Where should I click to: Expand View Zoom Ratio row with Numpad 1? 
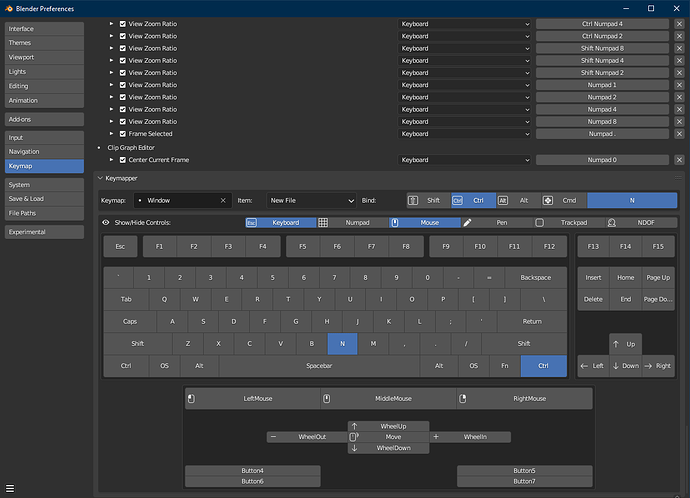click(x=111, y=85)
